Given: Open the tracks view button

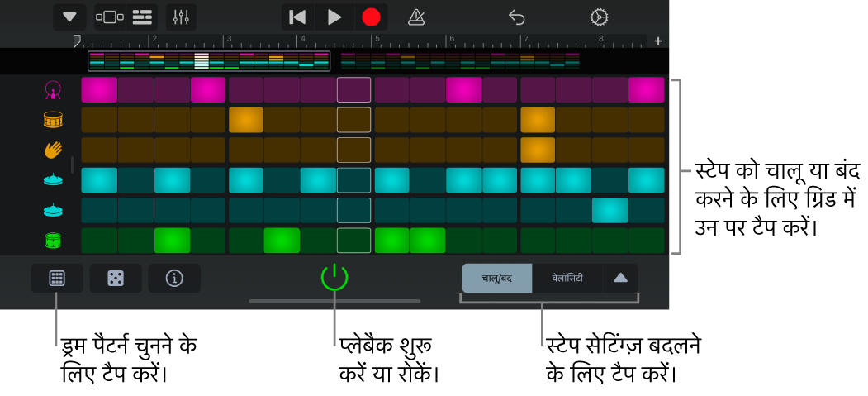Looking at the screenshot, I should point(142,17).
